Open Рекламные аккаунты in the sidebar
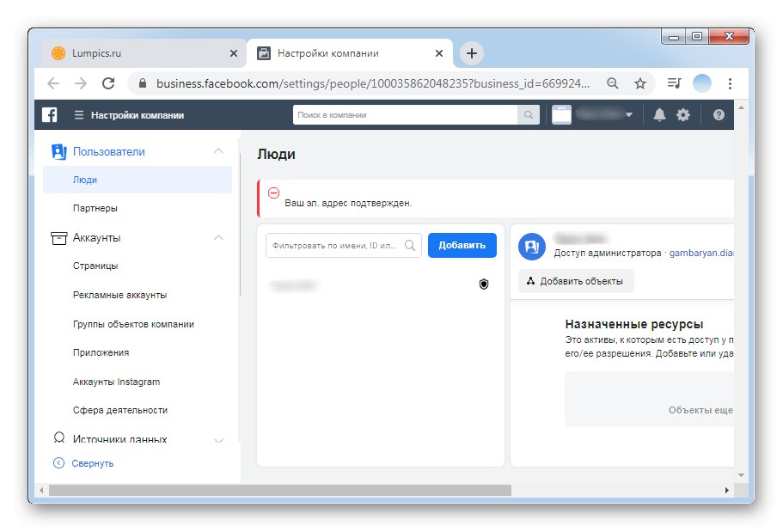 coord(119,296)
